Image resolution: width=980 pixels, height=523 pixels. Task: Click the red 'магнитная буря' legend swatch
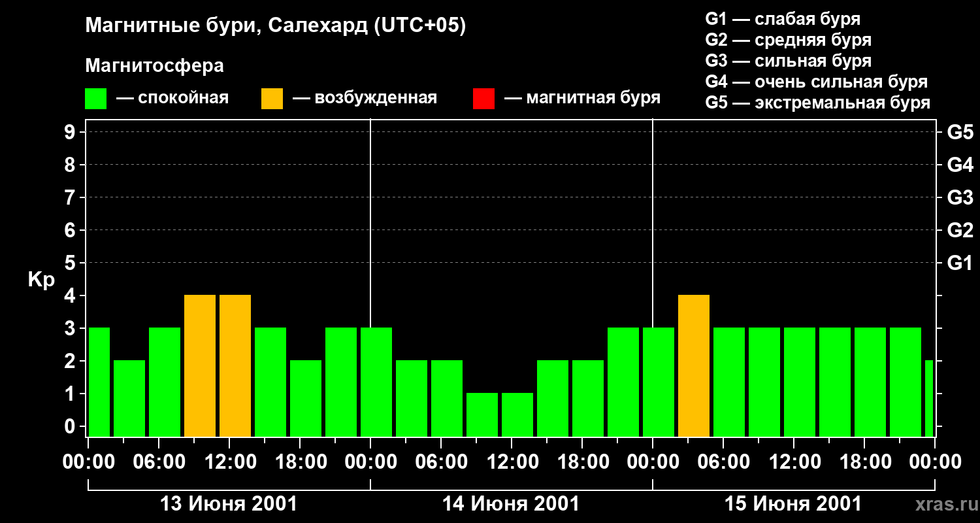[483, 99]
